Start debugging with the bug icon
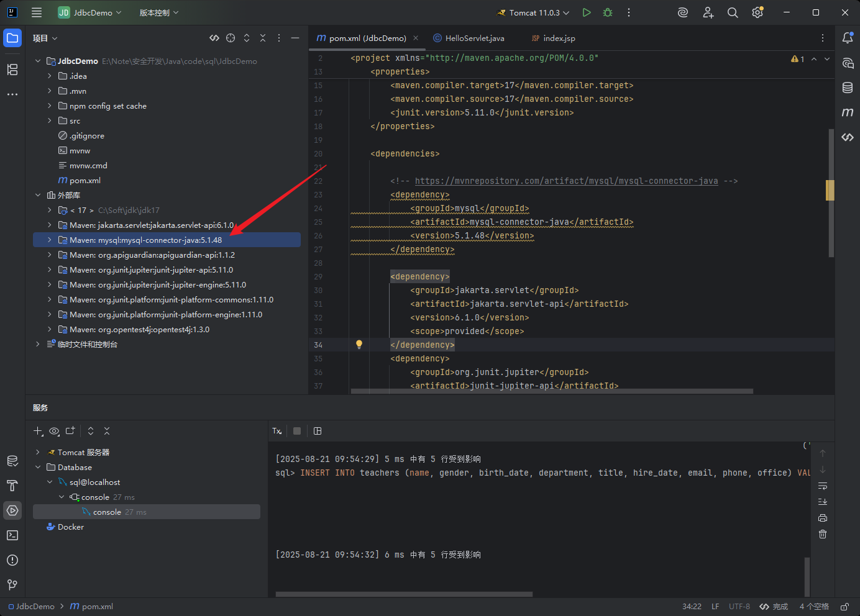 click(608, 12)
